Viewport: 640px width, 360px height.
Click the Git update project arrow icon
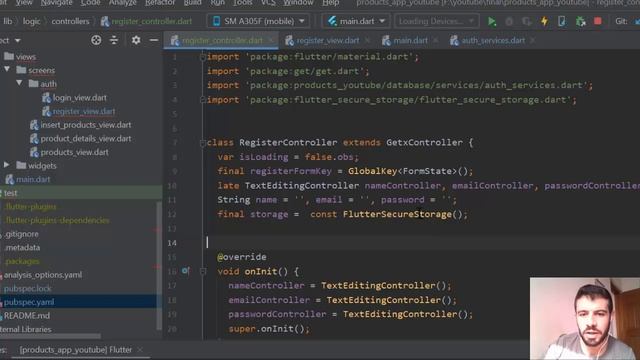point(637,21)
